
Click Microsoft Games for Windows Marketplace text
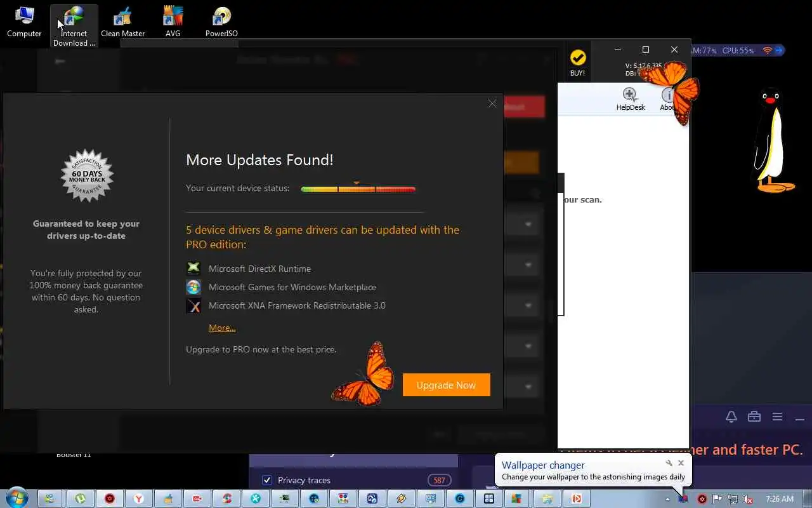[292, 287]
